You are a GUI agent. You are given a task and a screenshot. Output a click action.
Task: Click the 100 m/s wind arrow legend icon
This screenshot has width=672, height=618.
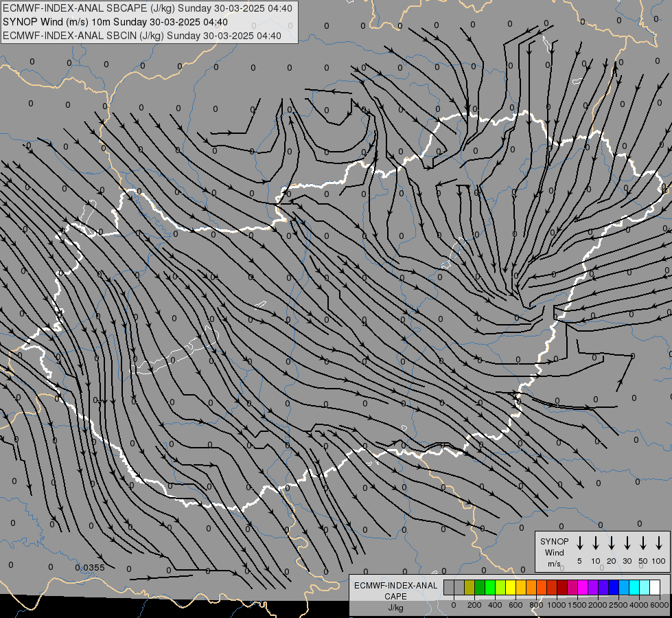coord(659,542)
